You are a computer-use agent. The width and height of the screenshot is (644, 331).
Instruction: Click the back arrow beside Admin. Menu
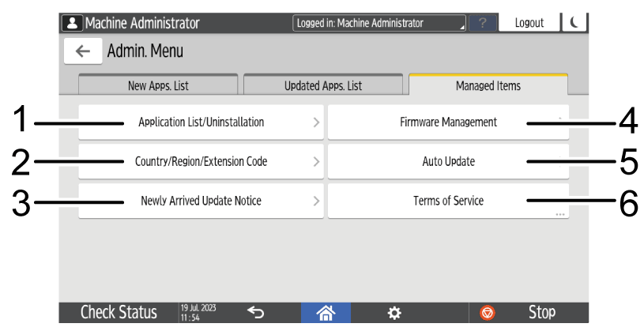[83, 51]
